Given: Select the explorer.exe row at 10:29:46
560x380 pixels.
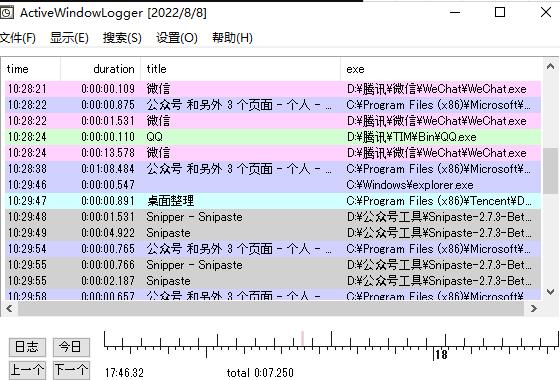Looking at the screenshot, I should point(273,185).
